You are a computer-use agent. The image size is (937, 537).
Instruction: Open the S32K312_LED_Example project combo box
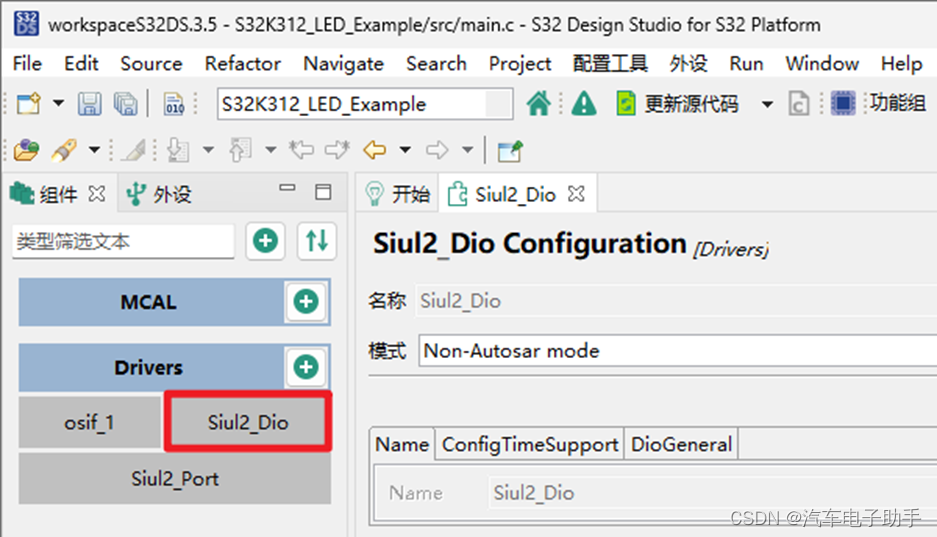365,104
